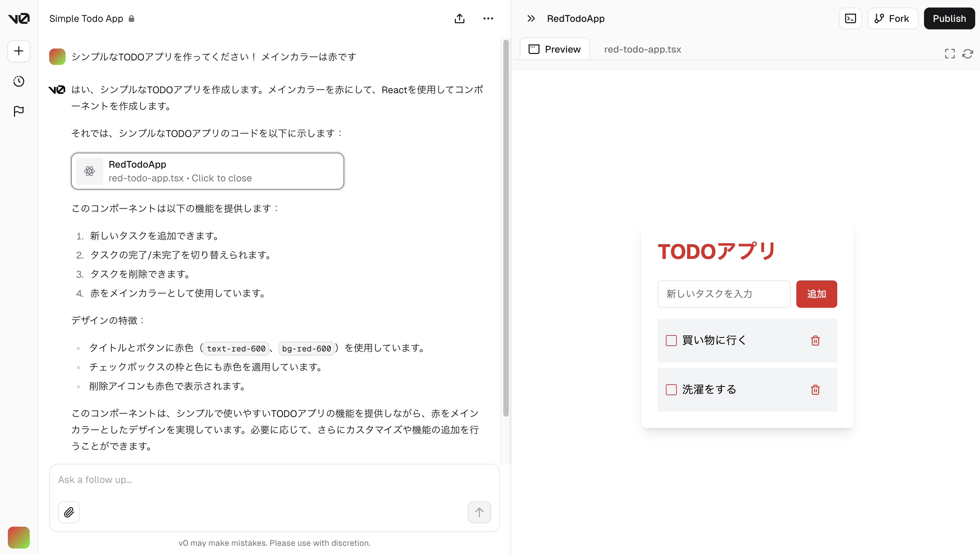Screen dimensions: 980x554
Task: Share the chat using the upload icon
Action: (460, 18)
